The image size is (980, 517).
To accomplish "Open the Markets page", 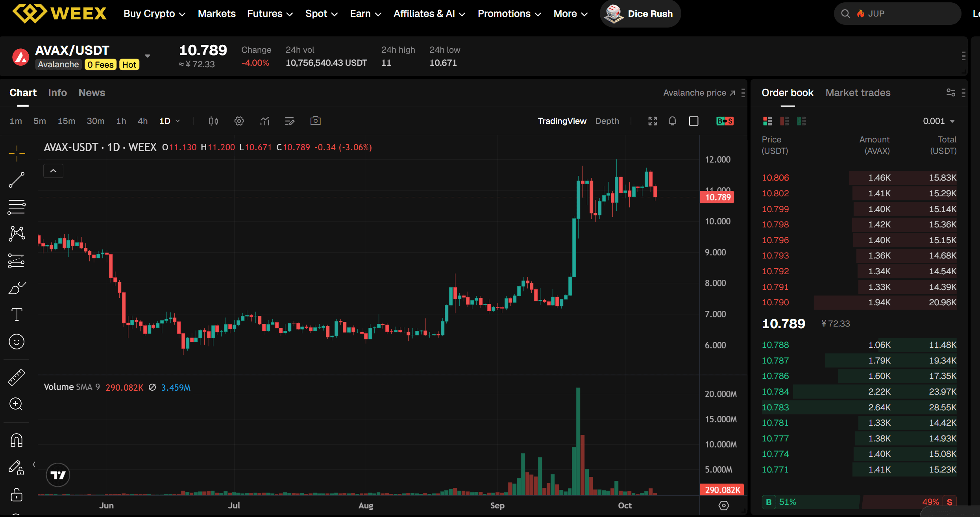I will 217,14.
